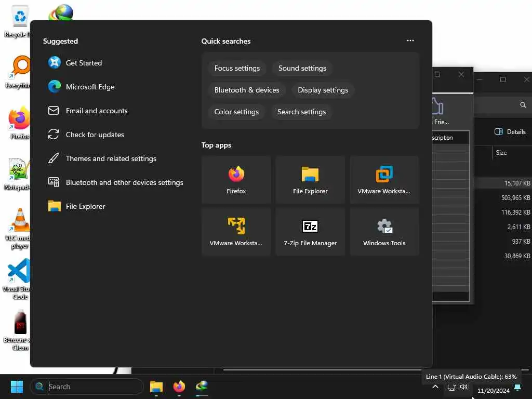Image resolution: width=532 pixels, height=399 pixels.
Task: Open VLC media player desktop shortcut
Action: pos(19,229)
